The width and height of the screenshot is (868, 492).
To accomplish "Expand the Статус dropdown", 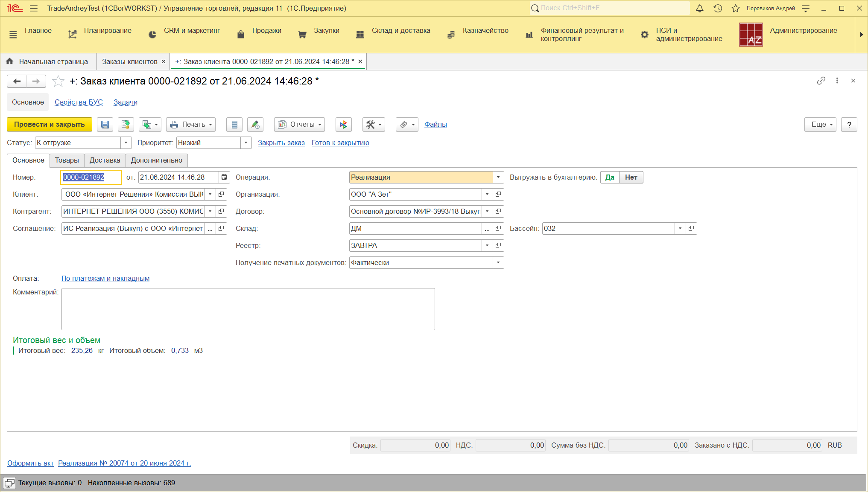I will 126,143.
